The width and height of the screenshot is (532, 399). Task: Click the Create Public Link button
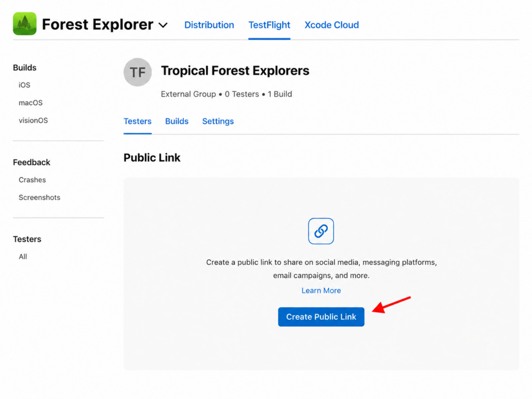[321, 317]
